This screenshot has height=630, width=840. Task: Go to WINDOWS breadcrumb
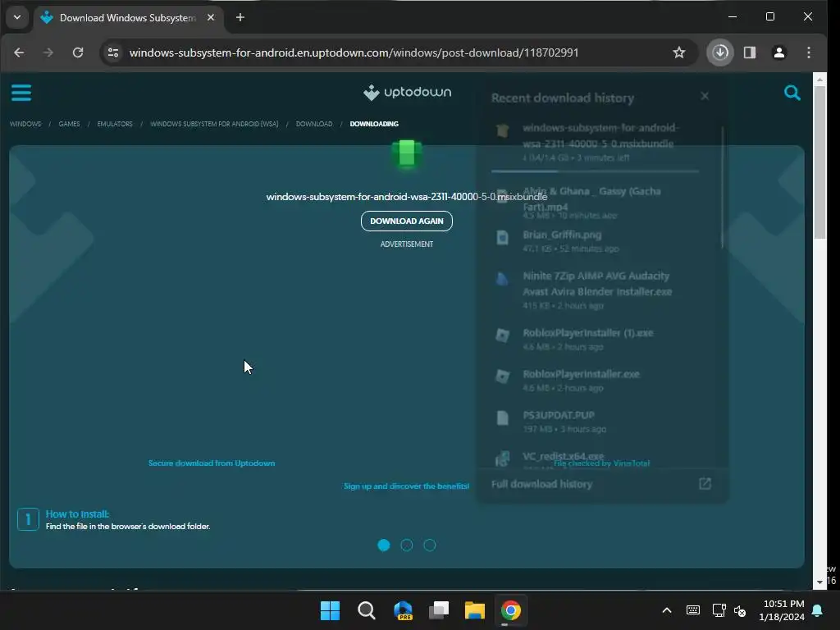point(25,124)
